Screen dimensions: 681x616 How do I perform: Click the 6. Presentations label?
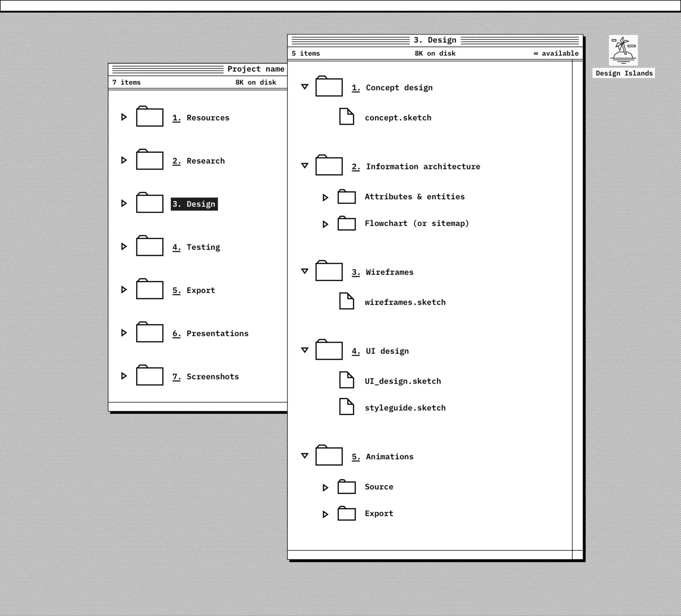pos(210,333)
